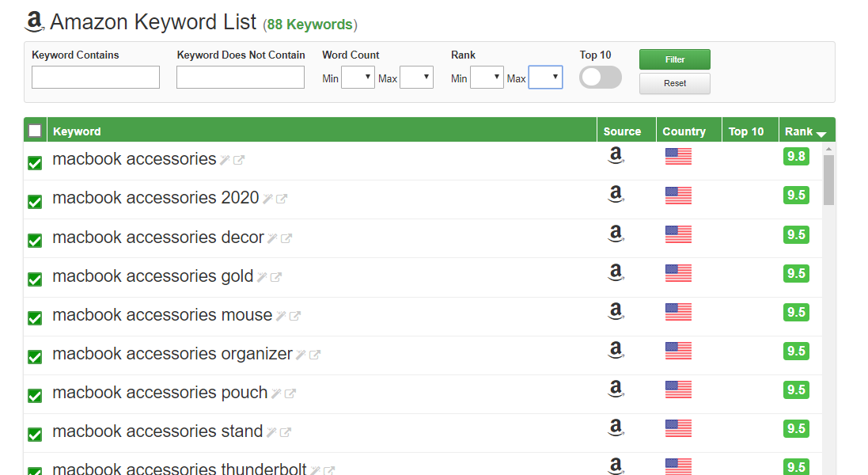The image size is (868, 475).
Task: Click the 'macbook accessories organizer' keyword text
Action: tap(172, 354)
